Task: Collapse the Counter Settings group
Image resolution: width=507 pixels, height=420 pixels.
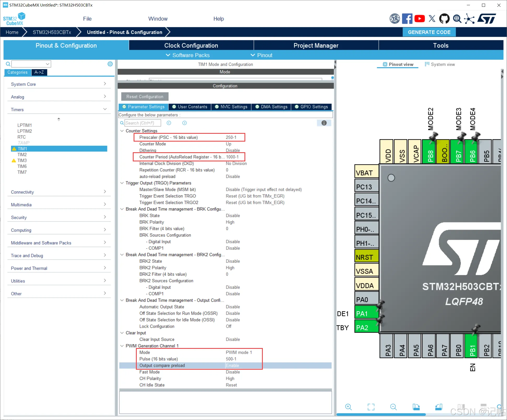Action: [x=122, y=131]
